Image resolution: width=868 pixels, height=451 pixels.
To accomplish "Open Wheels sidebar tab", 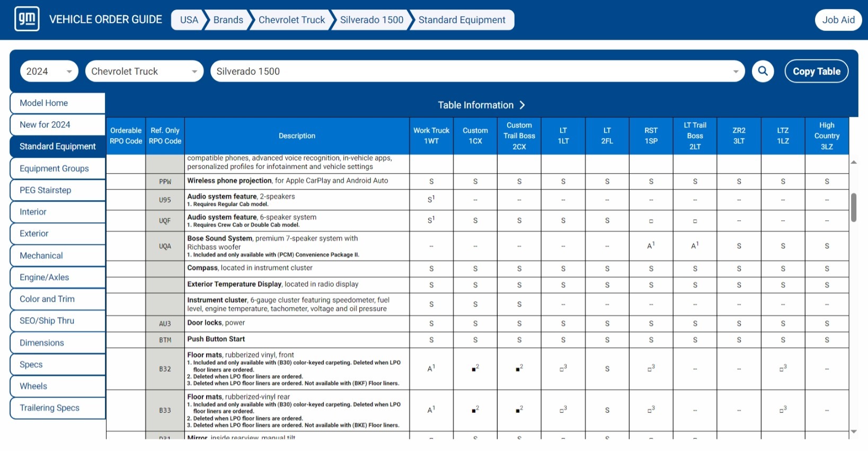I will (x=58, y=386).
